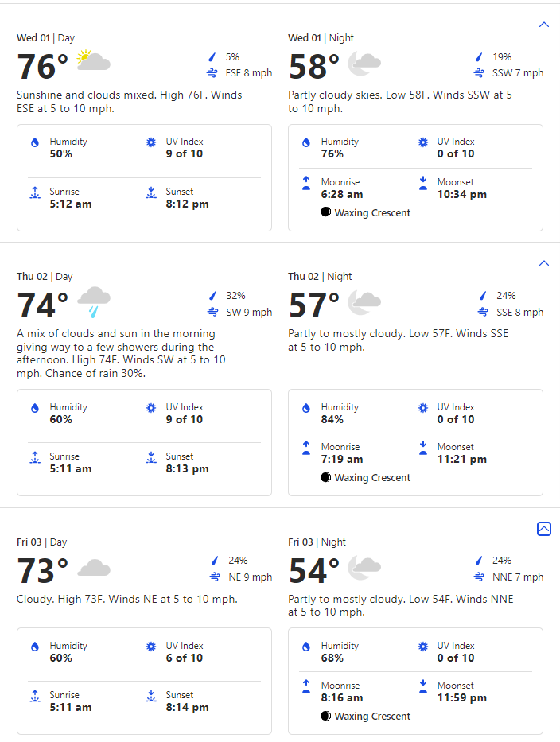The image size is (560, 742).
Task: Click the cloudy icon beside 73° on Friday
Action: [x=94, y=568]
